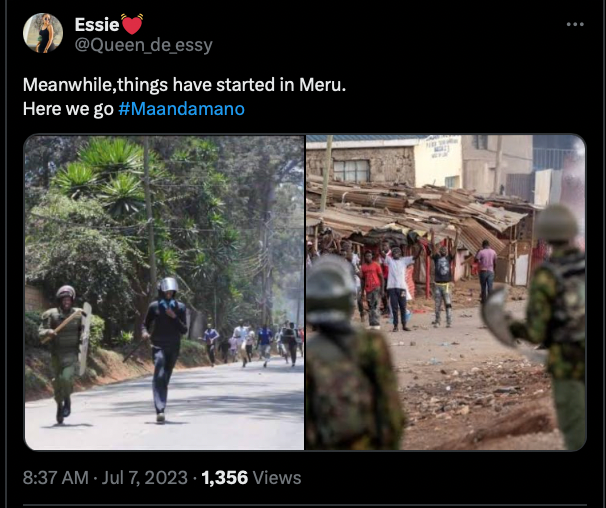Click the crowd running down the road
Viewport: 606px width, 508px height.
coord(252,344)
